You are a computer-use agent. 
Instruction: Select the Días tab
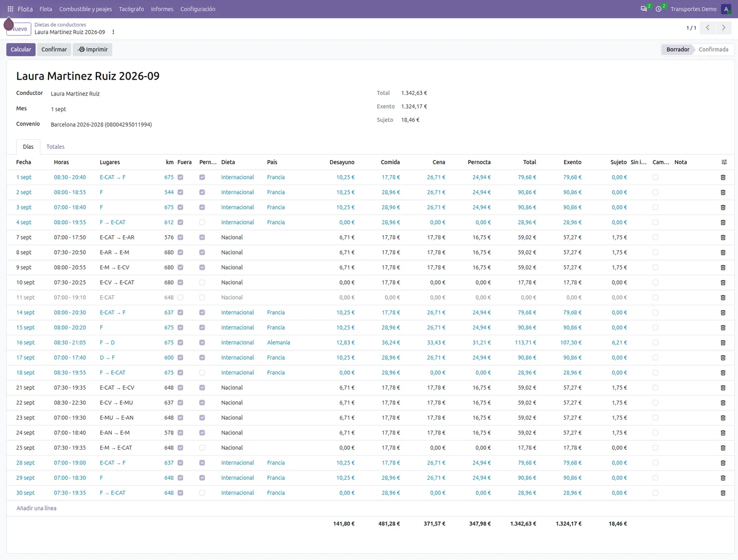click(28, 147)
